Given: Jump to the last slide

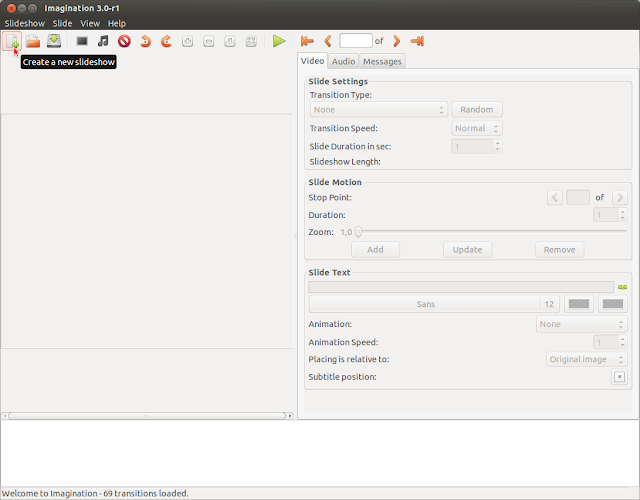Looking at the screenshot, I should (417, 41).
